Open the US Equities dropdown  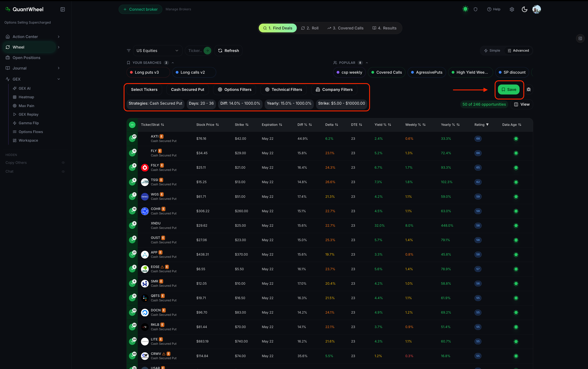[157, 51]
